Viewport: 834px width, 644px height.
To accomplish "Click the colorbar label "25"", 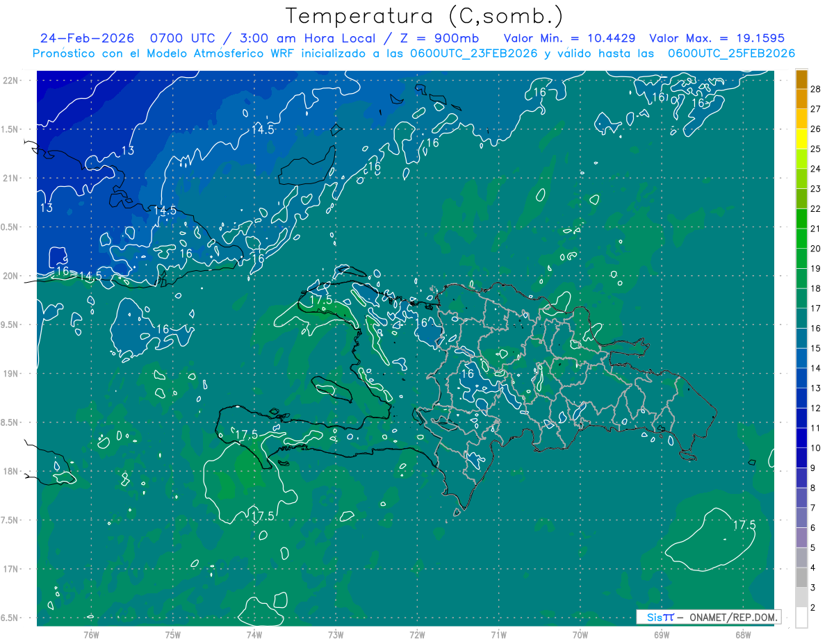I will (x=815, y=149).
